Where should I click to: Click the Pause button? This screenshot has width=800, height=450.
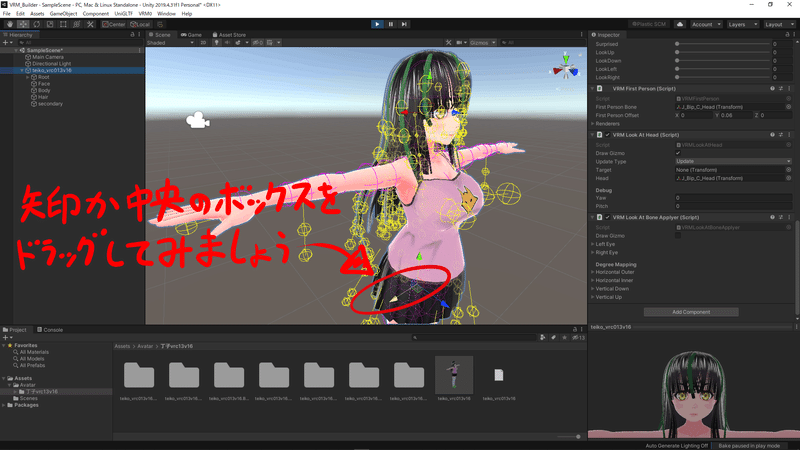click(x=391, y=24)
